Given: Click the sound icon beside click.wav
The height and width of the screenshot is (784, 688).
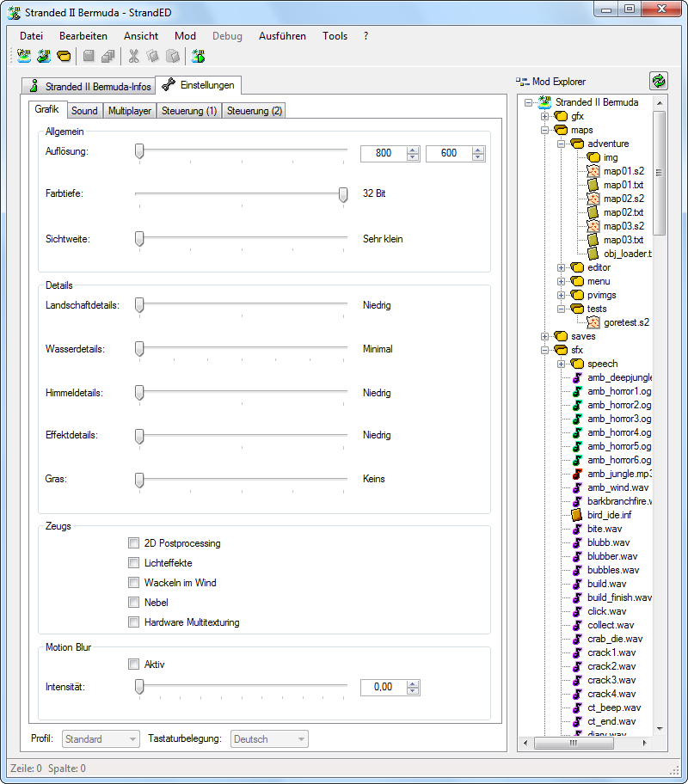Looking at the screenshot, I should (577, 611).
